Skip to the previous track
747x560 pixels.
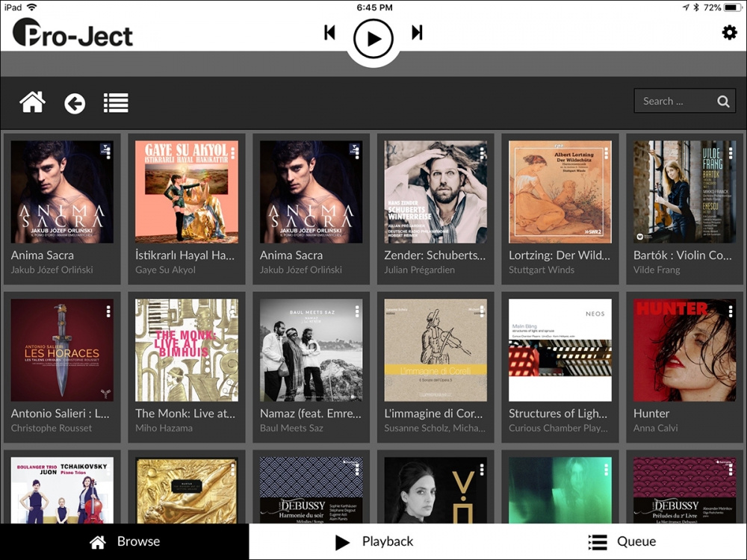tap(330, 33)
